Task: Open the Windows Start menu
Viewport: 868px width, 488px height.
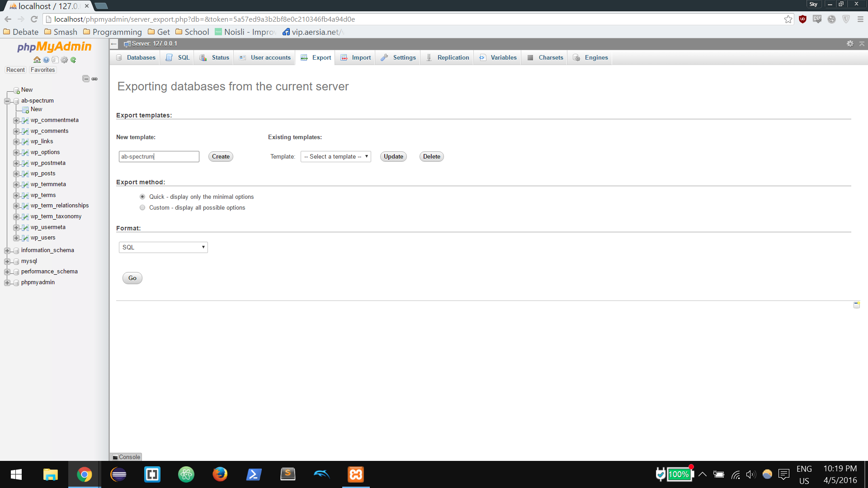Action: (16, 474)
